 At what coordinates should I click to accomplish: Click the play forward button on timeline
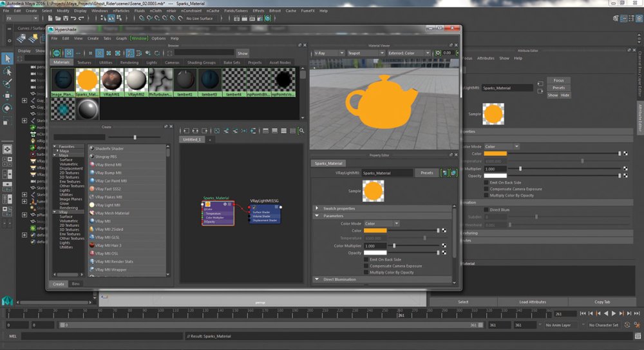[614, 313]
